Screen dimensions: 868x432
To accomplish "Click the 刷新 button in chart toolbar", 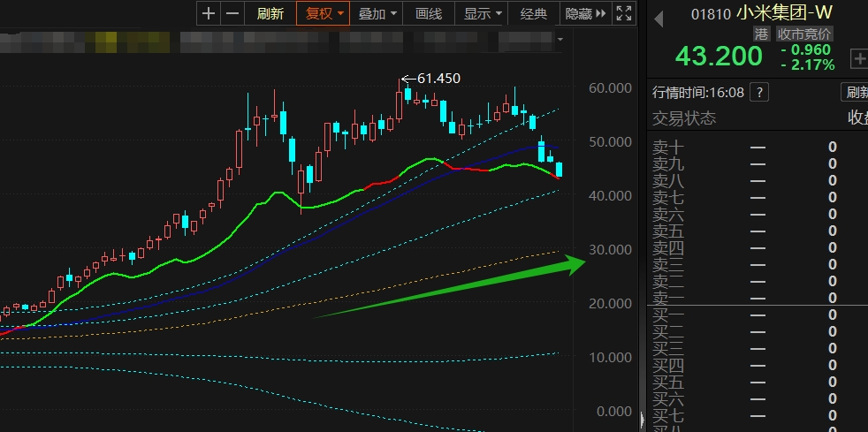I will tap(270, 13).
